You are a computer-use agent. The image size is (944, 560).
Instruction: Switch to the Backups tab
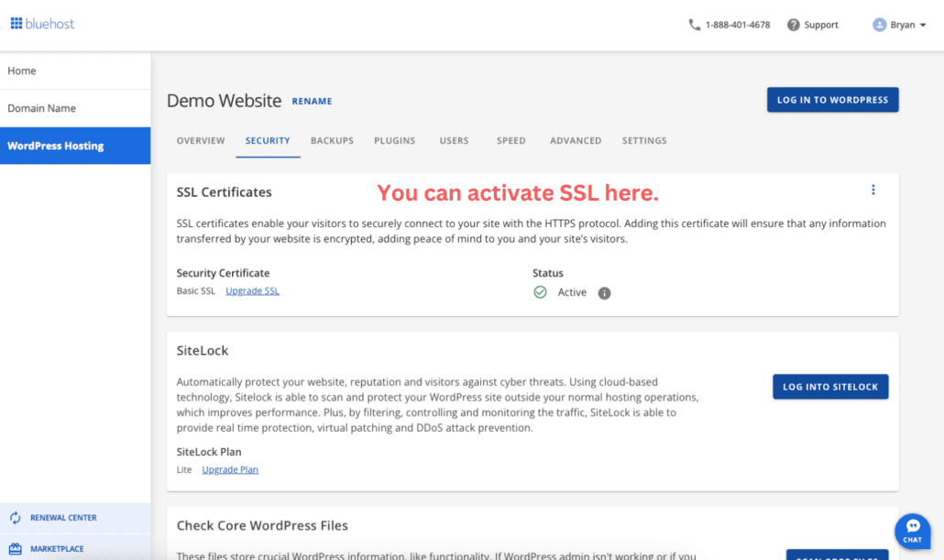[x=331, y=140]
